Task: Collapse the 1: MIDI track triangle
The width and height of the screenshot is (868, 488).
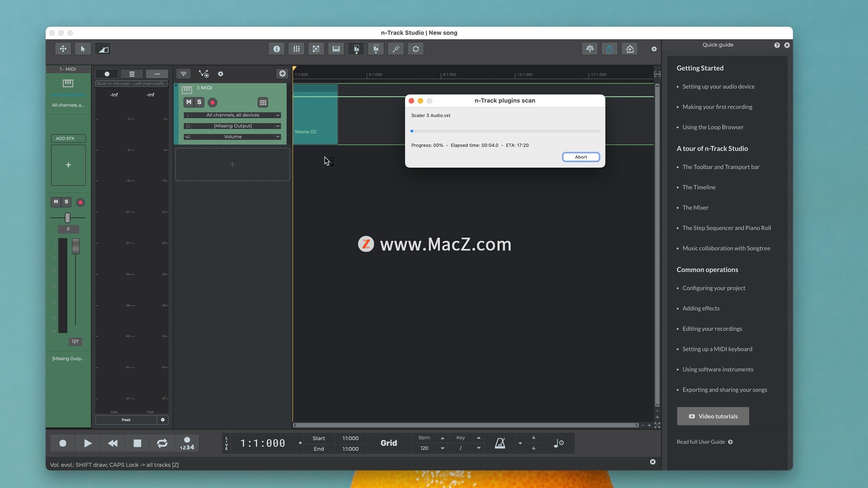Action: (x=176, y=85)
